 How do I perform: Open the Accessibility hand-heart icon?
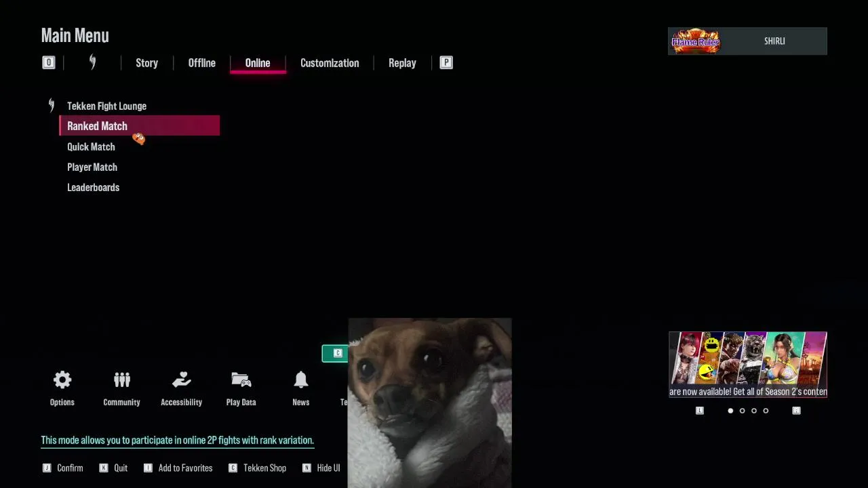(x=181, y=380)
